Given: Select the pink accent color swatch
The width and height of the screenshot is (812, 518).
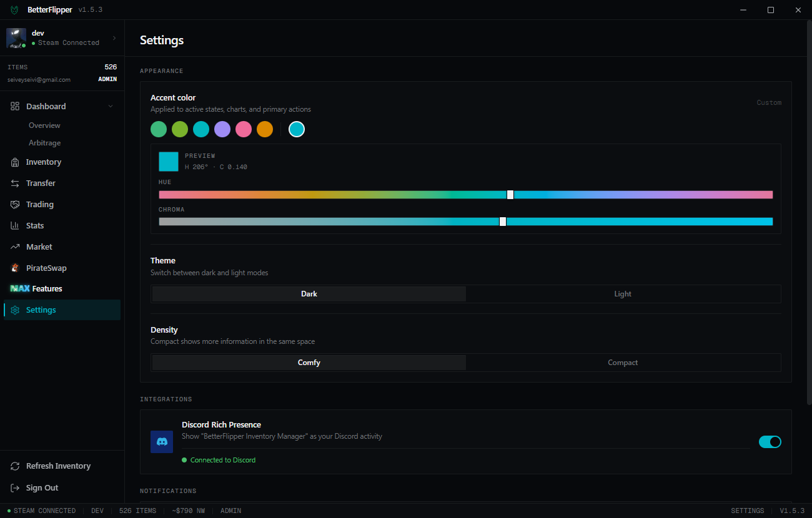Looking at the screenshot, I should tap(244, 129).
